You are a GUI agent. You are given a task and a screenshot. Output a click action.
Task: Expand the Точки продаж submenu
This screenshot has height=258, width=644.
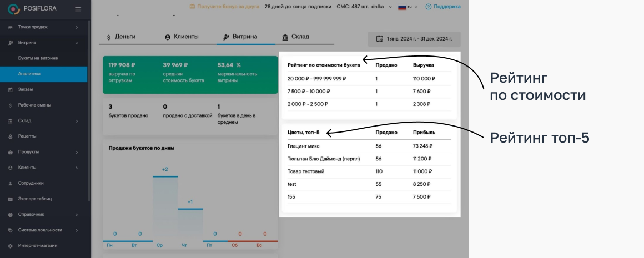click(x=77, y=27)
